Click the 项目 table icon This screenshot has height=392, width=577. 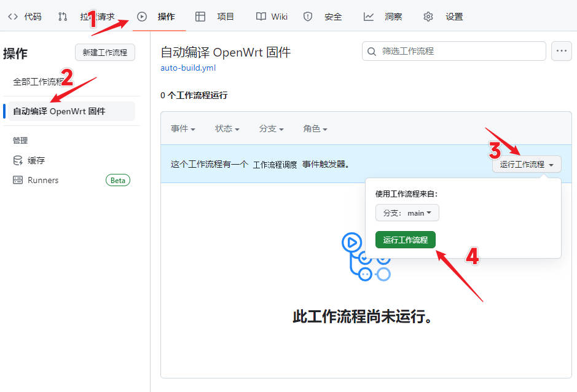(200, 17)
